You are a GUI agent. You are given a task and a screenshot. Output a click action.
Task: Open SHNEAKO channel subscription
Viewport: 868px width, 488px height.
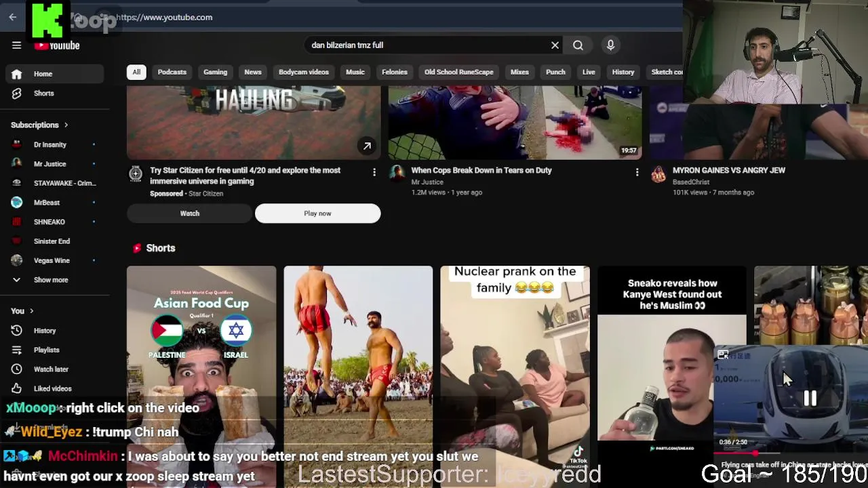click(54, 222)
